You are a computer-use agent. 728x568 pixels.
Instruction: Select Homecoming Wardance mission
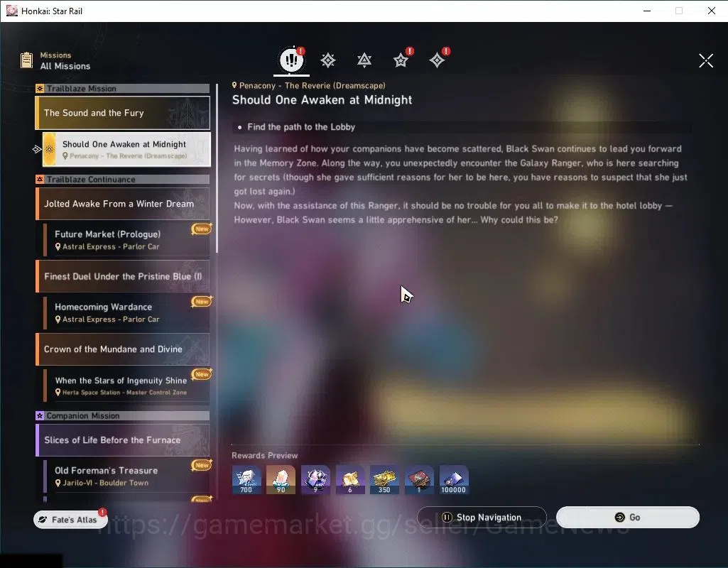click(126, 312)
